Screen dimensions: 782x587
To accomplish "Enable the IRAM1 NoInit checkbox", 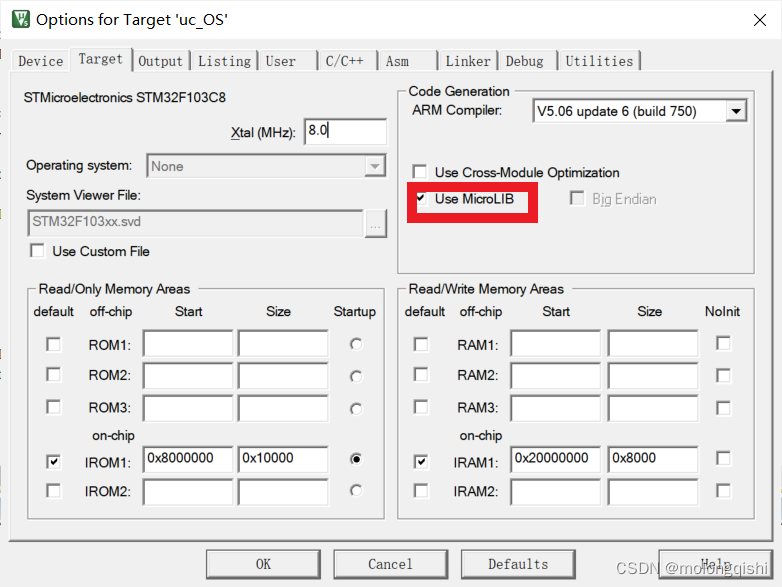I will point(723,458).
